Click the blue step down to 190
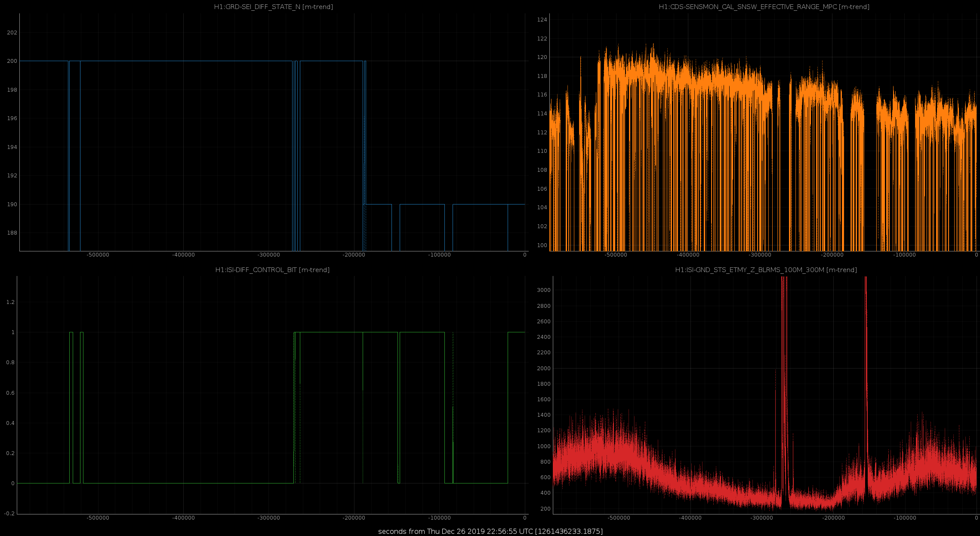 pyautogui.click(x=365, y=133)
